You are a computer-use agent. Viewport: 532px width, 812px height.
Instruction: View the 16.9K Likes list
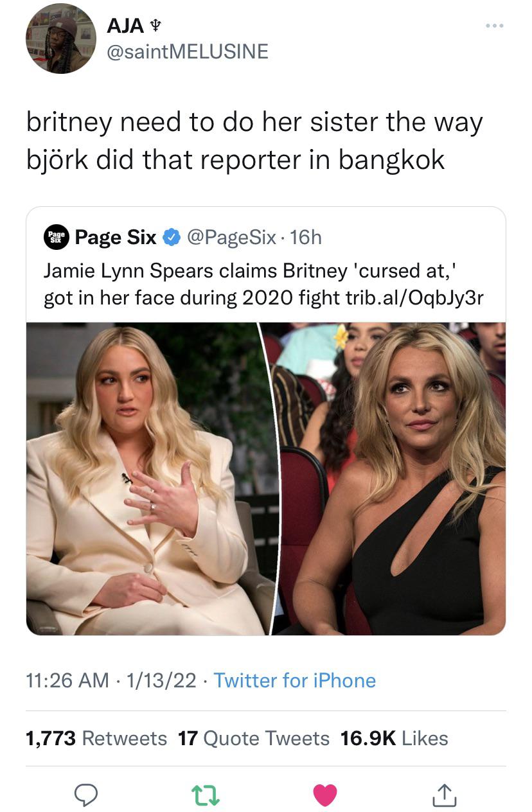pyautogui.click(x=395, y=738)
